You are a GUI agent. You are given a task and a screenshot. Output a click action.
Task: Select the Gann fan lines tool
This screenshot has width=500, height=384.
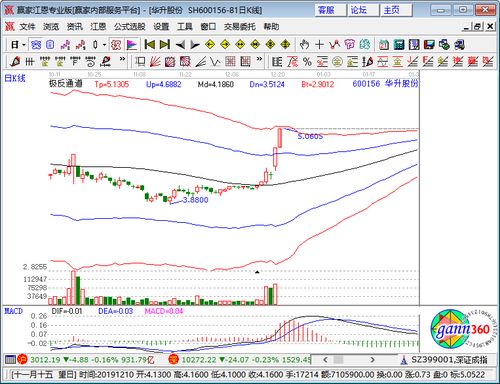coord(155,62)
